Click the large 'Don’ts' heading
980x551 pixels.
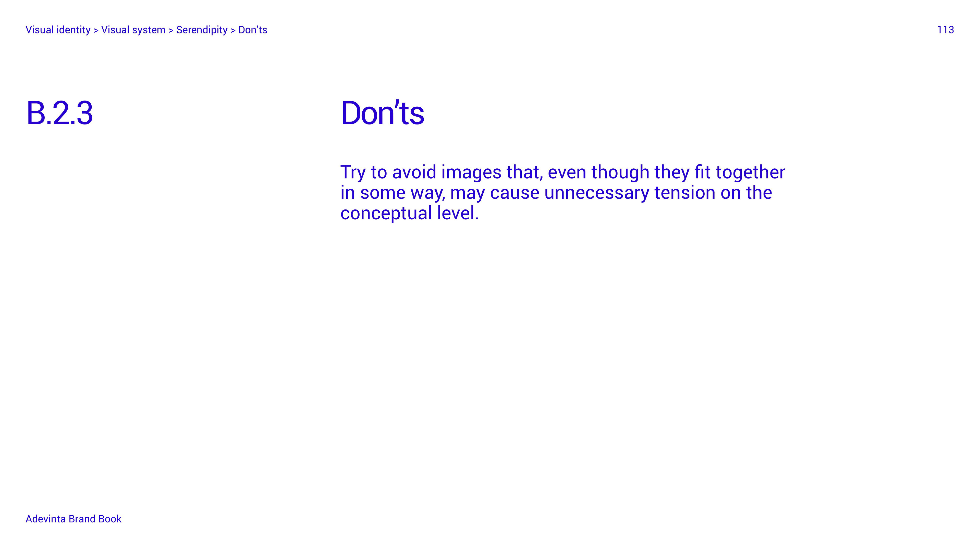point(382,113)
